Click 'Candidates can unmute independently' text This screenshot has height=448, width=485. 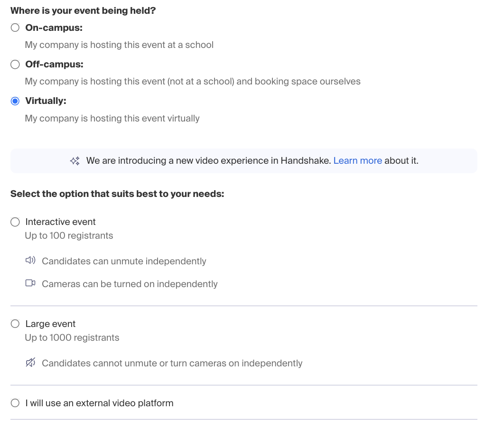tap(124, 261)
